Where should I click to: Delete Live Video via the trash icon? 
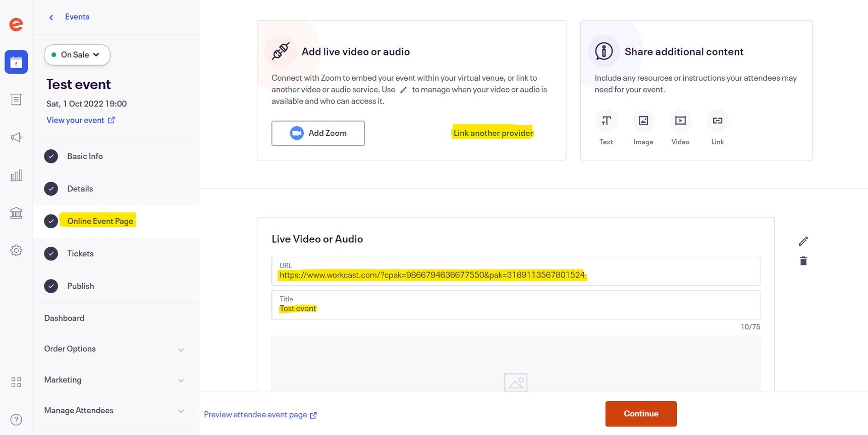(x=803, y=261)
